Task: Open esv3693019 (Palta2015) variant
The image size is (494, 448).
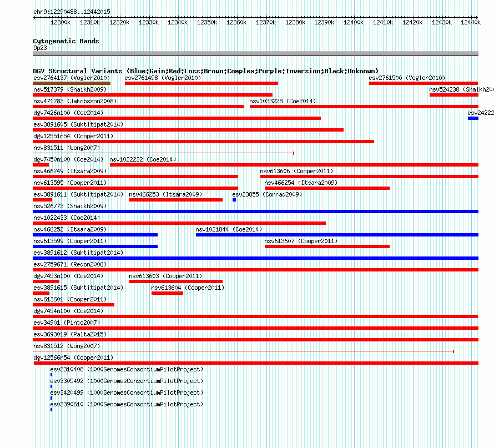Action: coord(70,334)
